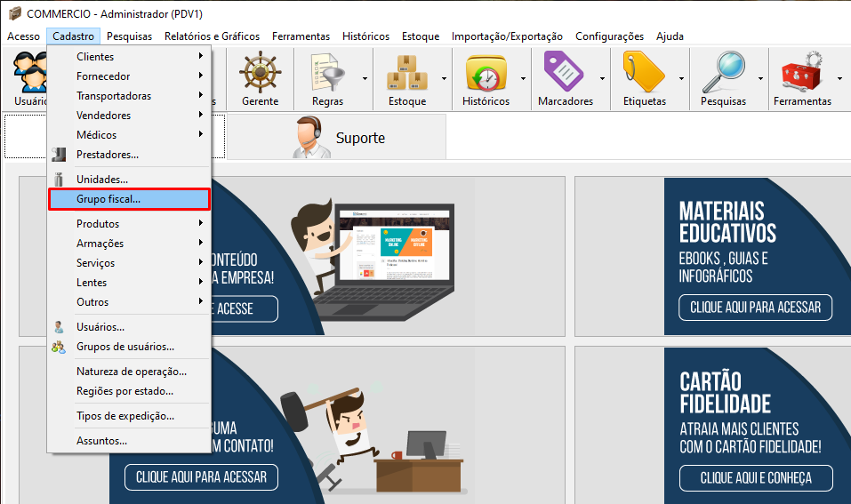Open the Pesquisas magnifying glass icon
The width and height of the screenshot is (851, 504).
pyautogui.click(x=722, y=72)
